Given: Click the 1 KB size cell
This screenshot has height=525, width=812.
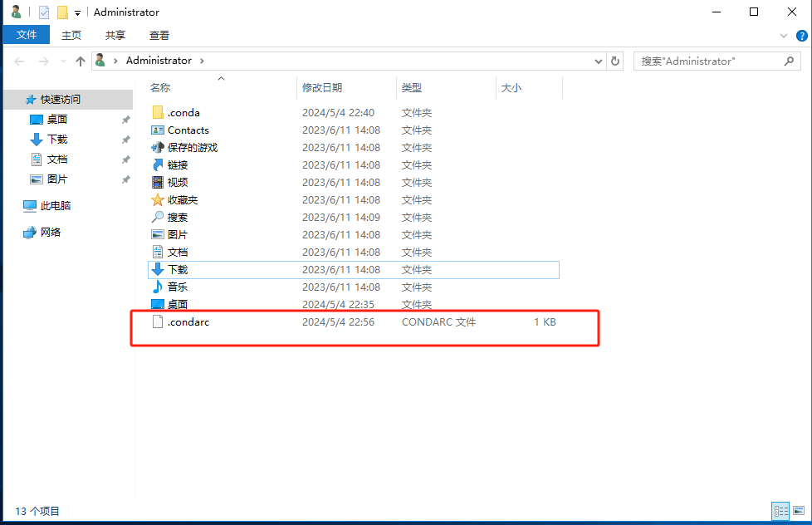Looking at the screenshot, I should [545, 322].
